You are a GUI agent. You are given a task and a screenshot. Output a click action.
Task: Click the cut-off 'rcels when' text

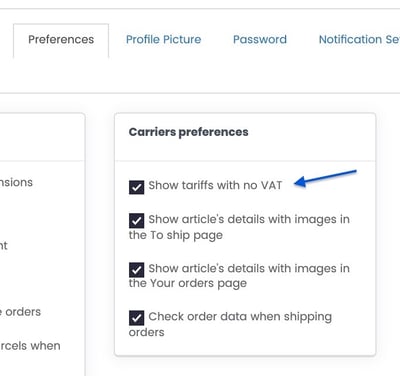tap(30, 346)
